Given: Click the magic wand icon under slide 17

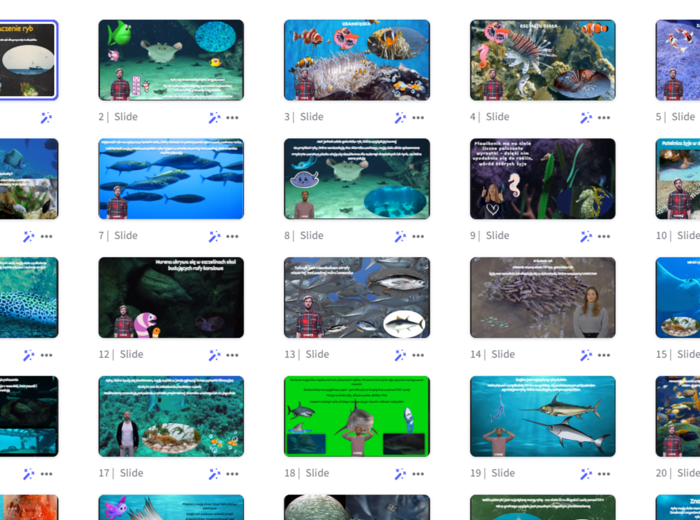Looking at the screenshot, I should pyautogui.click(x=214, y=474).
